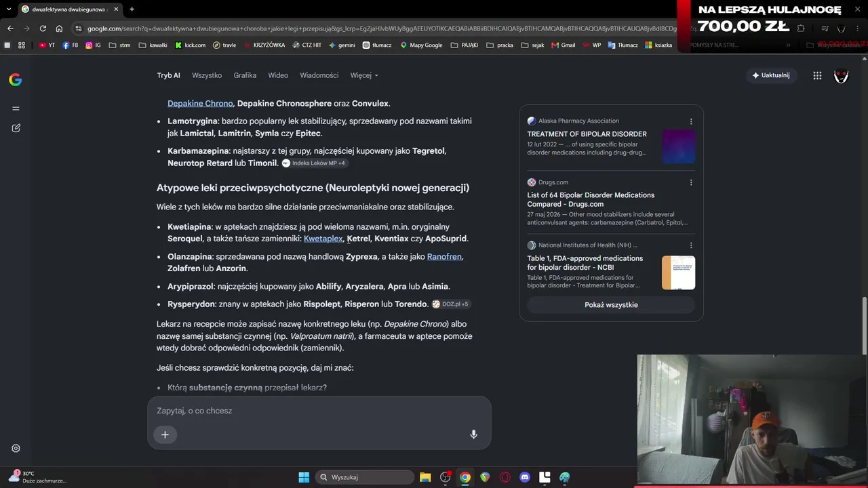Open the FB bookmark
This screenshot has width=868, height=488.
(71, 45)
